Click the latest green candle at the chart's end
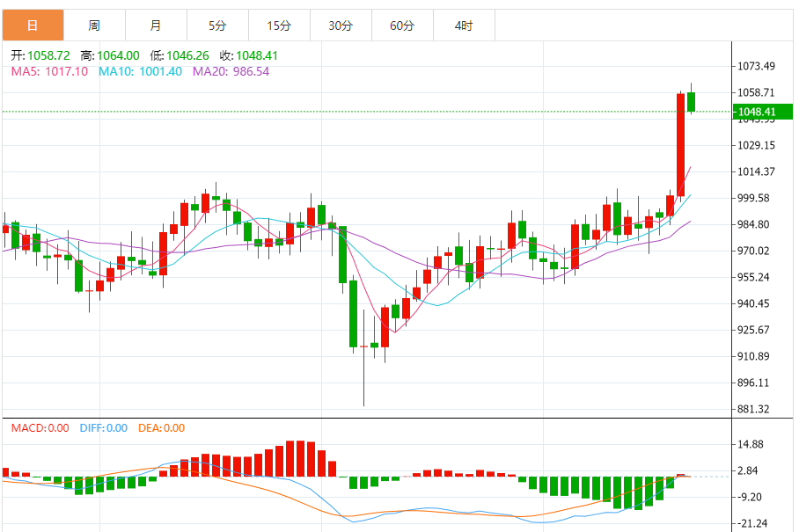This screenshot has height=532, width=799. coord(692,102)
